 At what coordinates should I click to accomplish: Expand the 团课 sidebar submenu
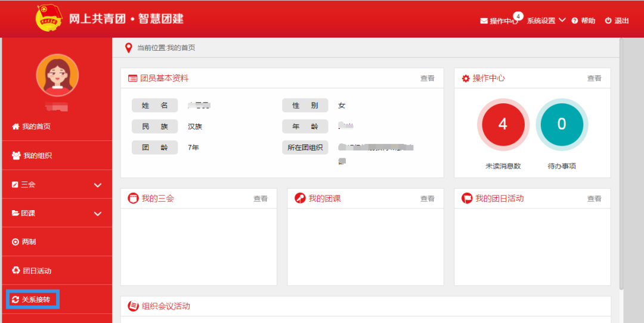tap(98, 214)
